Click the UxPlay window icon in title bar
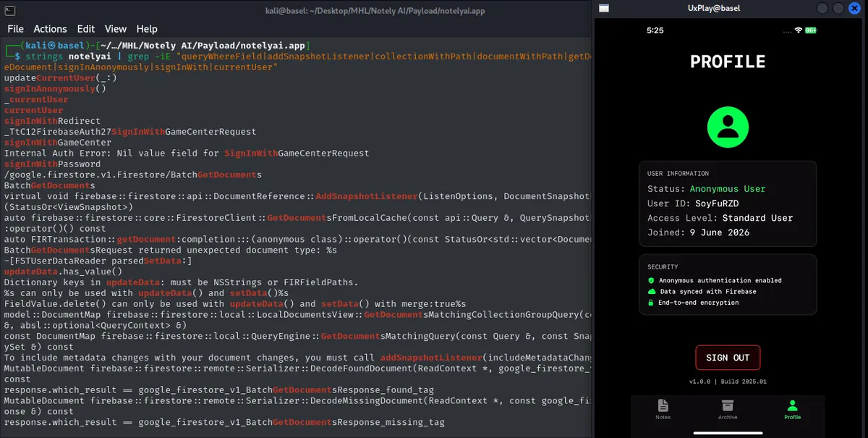The height and width of the screenshot is (438, 868). click(x=604, y=8)
